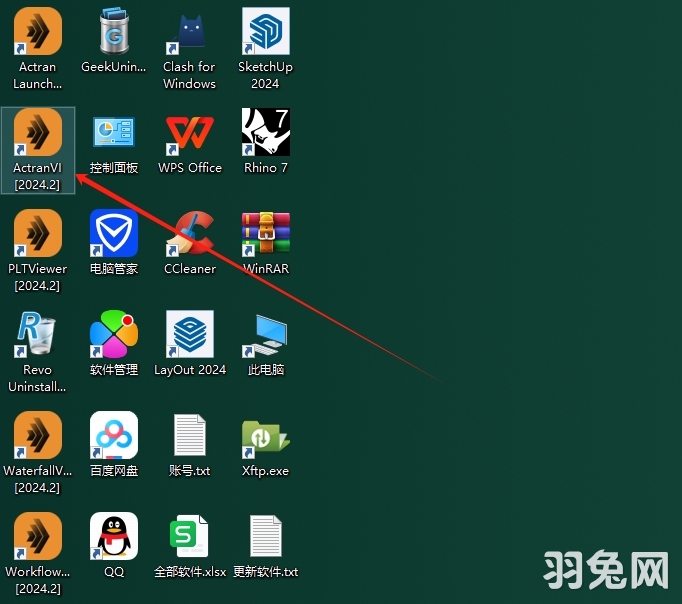This screenshot has height=604, width=682.
Task: Click the LayOut 2024 icon
Action: coord(189,335)
